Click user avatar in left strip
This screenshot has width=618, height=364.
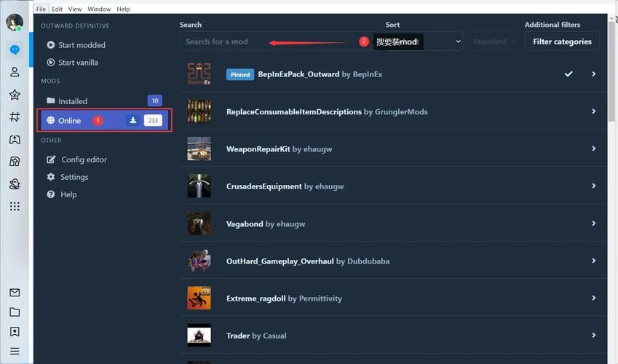[x=15, y=23]
